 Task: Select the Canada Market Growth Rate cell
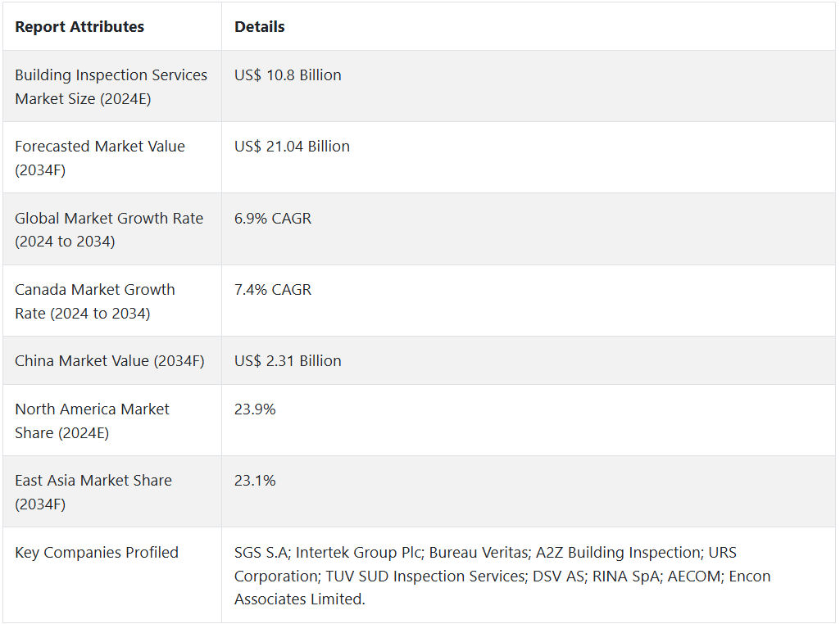pos(95,301)
